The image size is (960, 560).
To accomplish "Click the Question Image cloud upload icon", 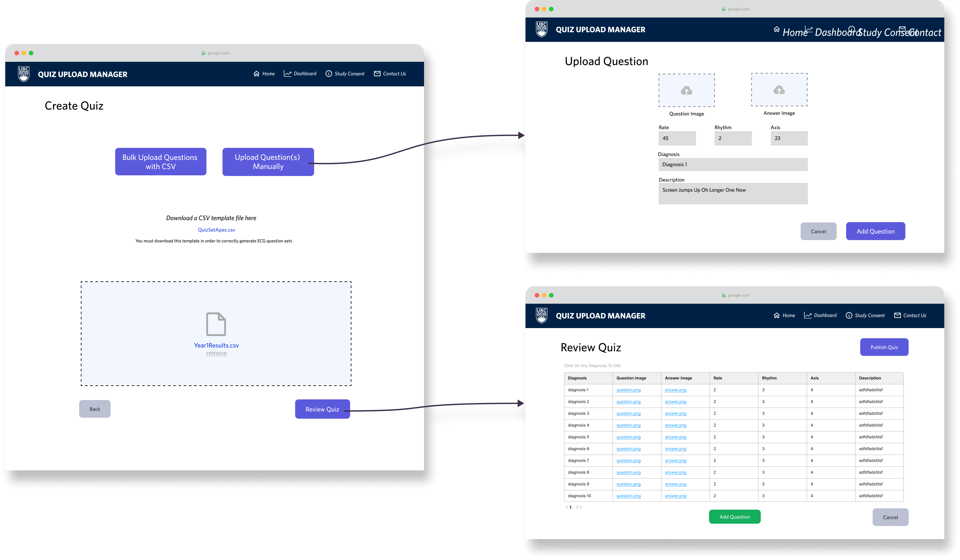I will point(686,91).
